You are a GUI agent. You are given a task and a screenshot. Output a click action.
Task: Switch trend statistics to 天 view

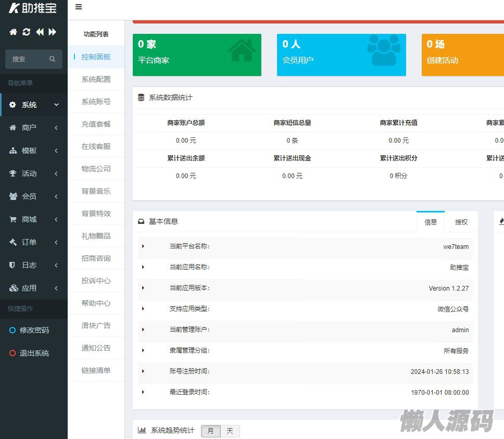pos(230,431)
